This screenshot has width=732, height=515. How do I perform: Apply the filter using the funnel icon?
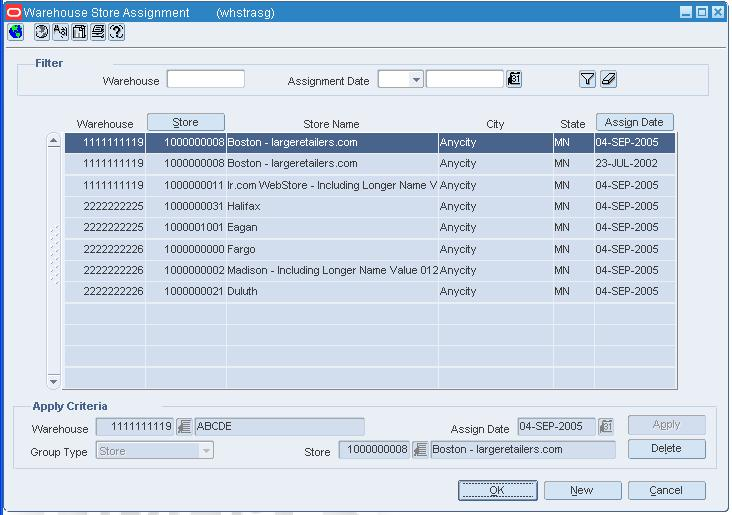[x=587, y=79]
